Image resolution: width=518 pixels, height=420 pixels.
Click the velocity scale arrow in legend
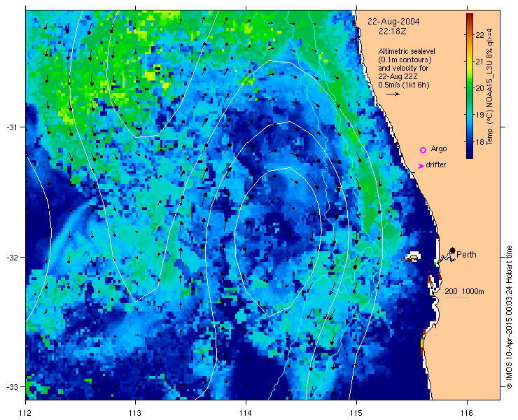[393, 94]
